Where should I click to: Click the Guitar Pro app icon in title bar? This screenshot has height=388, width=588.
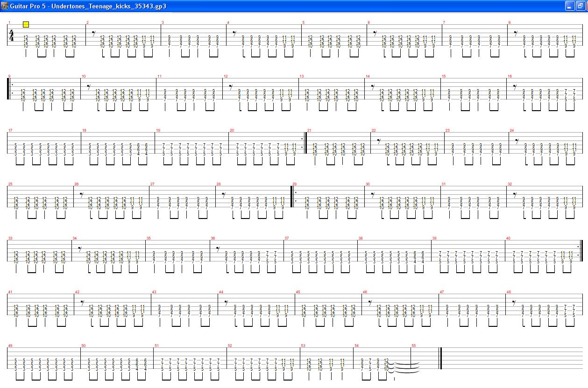tap(5, 6)
